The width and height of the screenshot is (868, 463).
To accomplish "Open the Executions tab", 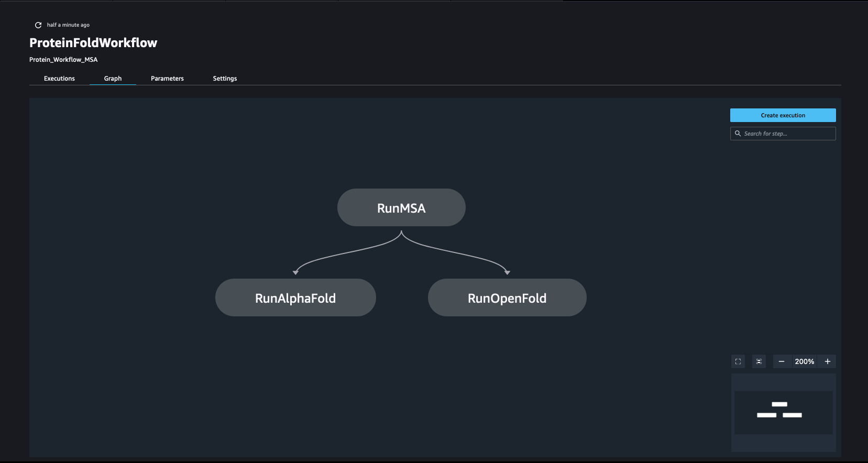I will point(59,79).
